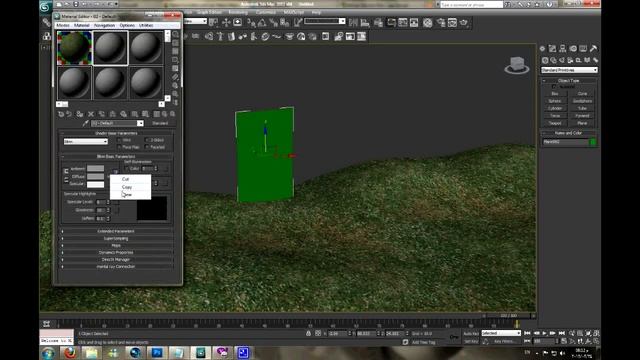640x360 pixels.
Task: Expand Maps rollout
Action: (x=116, y=245)
